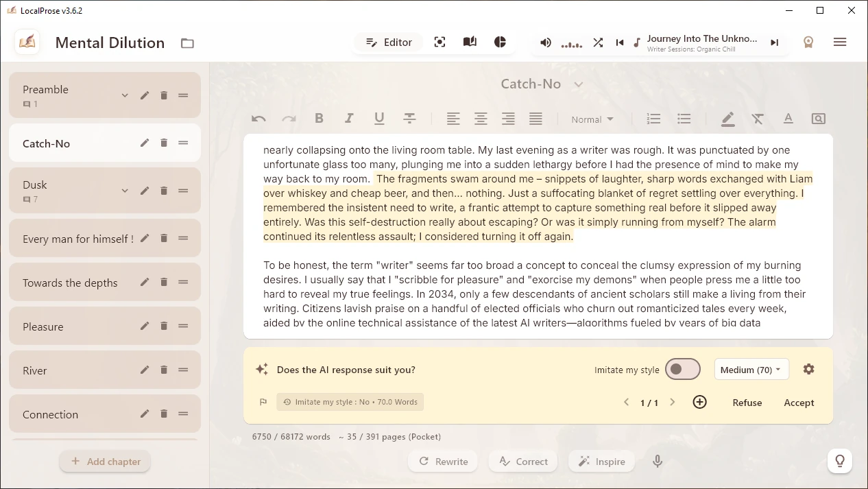Click the Correct button

click(x=523, y=462)
